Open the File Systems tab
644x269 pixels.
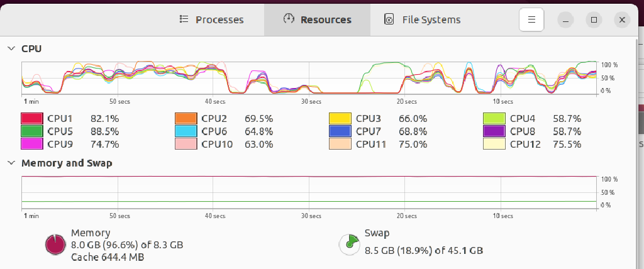[x=423, y=19]
